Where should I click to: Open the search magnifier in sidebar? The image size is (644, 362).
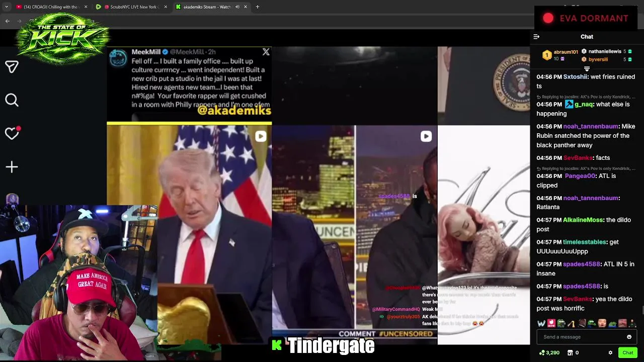tap(12, 100)
